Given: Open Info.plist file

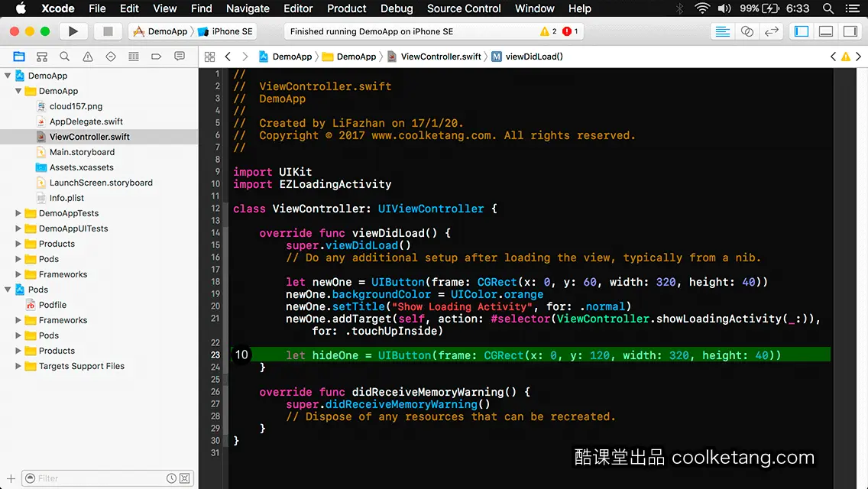Looking at the screenshot, I should (66, 198).
